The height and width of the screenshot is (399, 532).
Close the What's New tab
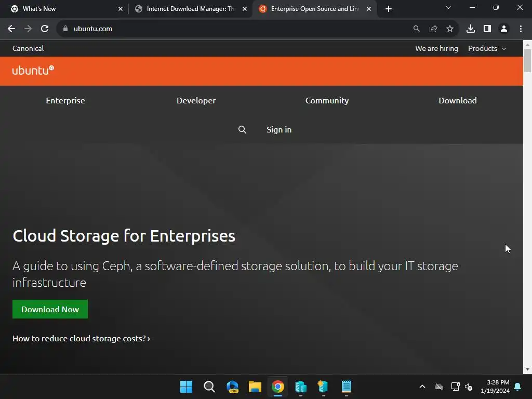121,9
